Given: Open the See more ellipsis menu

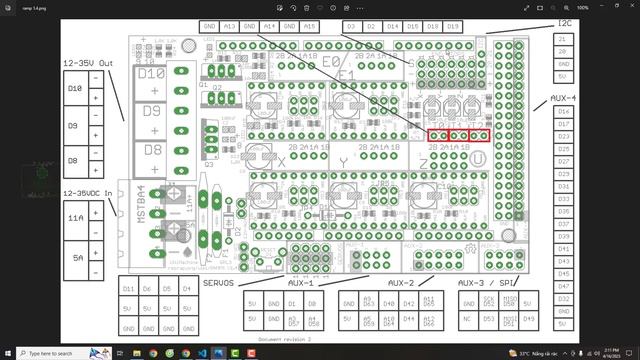Looking at the screenshot, I should pos(360,8).
